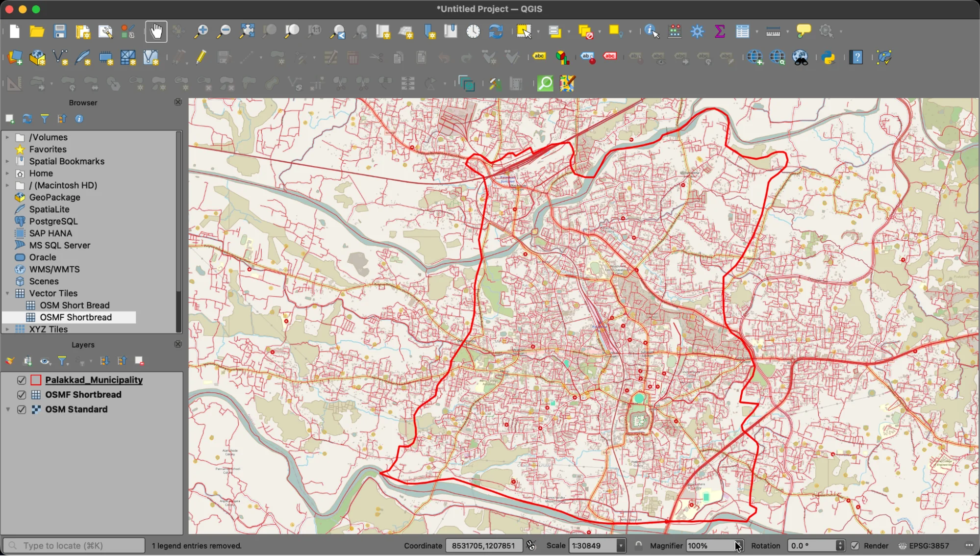Activate the Zoom In tool
Viewport: 980px width, 556px height.
(201, 31)
